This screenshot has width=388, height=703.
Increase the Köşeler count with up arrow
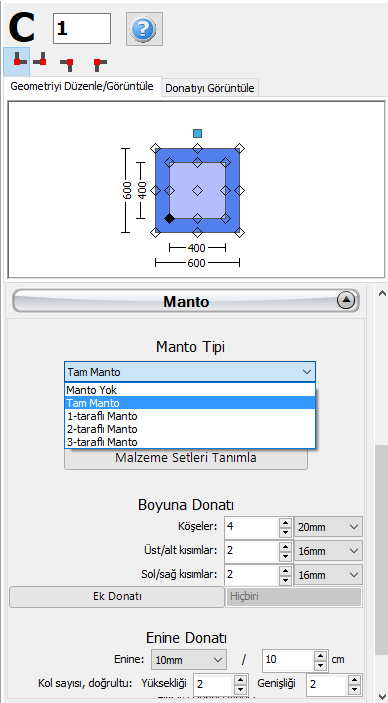click(285, 522)
